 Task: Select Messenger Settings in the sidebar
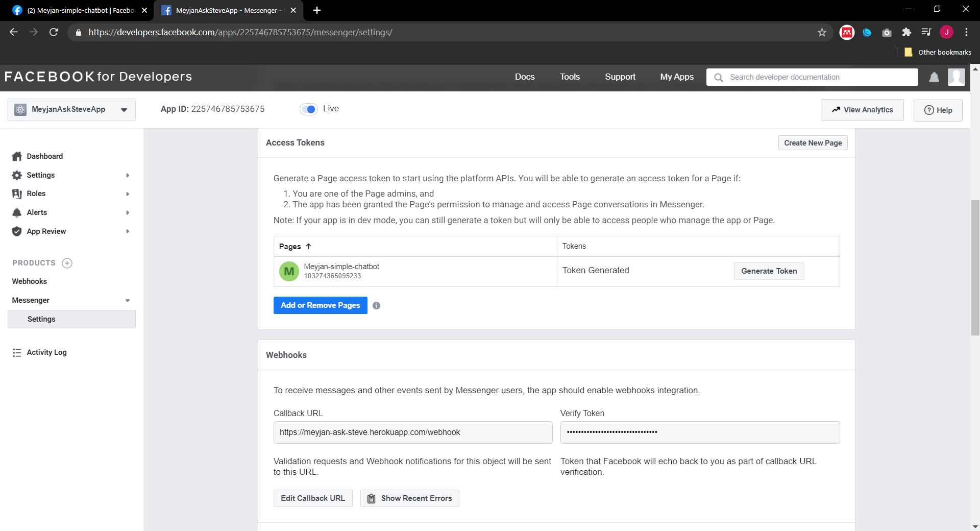(x=71, y=319)
